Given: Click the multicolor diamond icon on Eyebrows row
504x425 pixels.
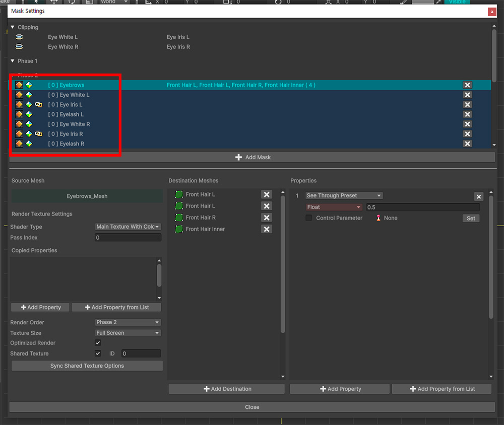Looking at the screenshot, I should [x=29, y=85].
